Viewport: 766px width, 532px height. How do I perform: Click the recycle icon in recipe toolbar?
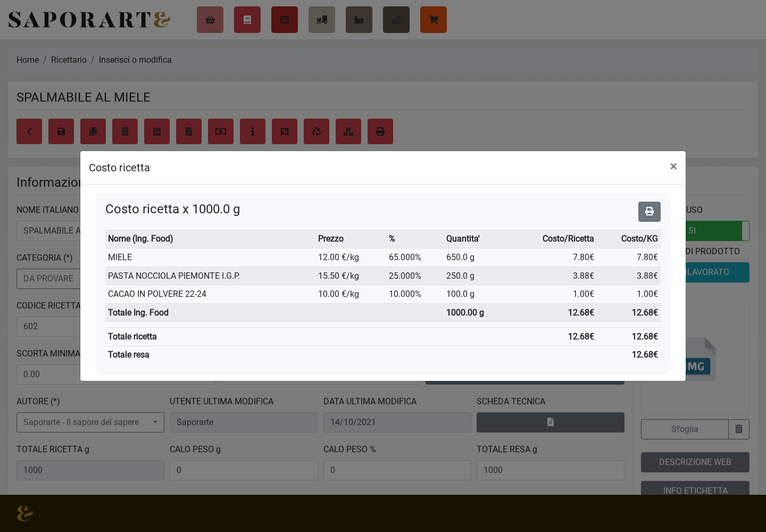coord(317,131)
